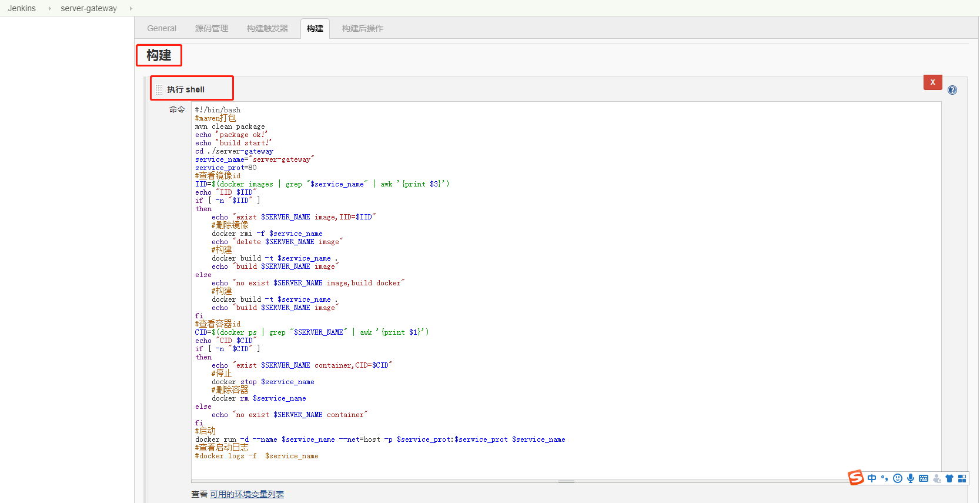This screenshot has width=980, height=503.
Task: Open the emoji smiley panel
Action: 898,478
